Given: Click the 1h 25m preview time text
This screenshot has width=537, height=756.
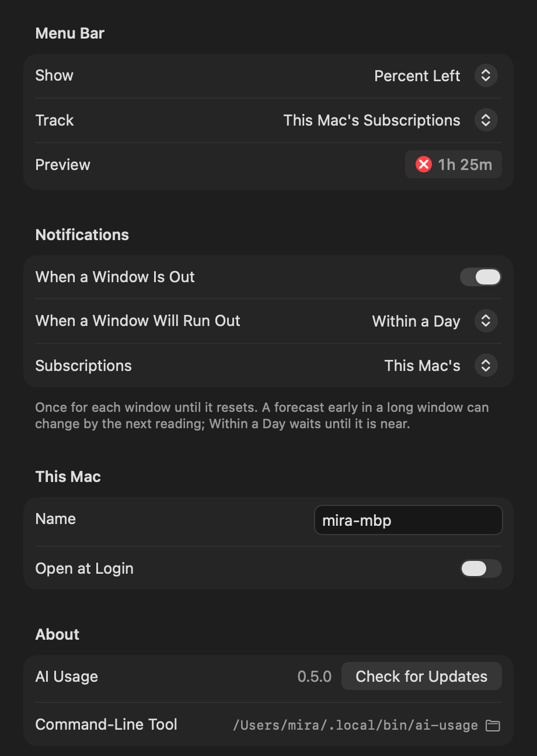Looking at the screenshot, I should 465,165.
